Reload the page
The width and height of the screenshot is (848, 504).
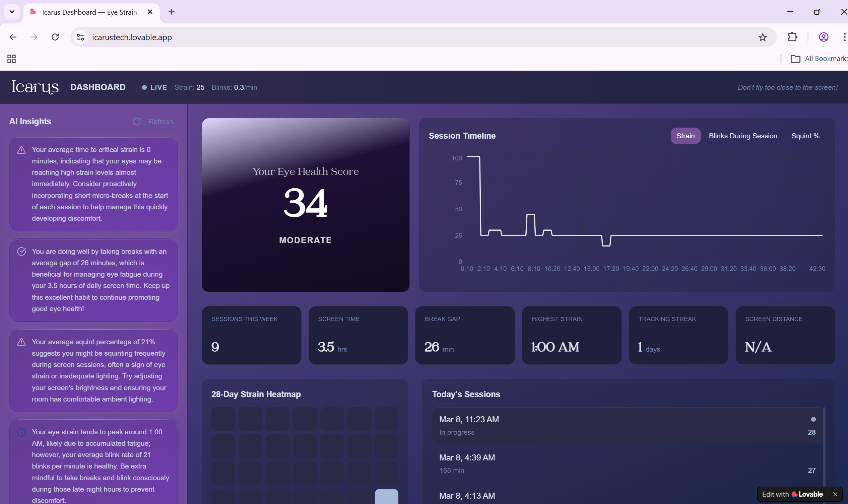coord(55,37)
